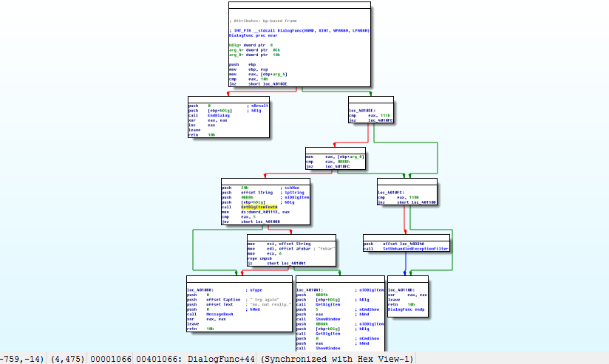Click 'loc_40110D:' label
This screenshot has width=609, height=364.
point(401,290)
